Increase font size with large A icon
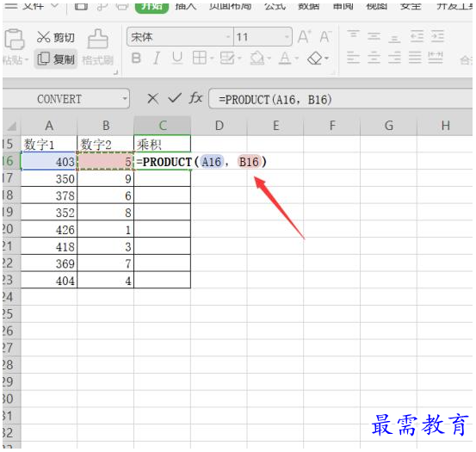Viewport: 476px width, 452px height. tap(304, 37)
